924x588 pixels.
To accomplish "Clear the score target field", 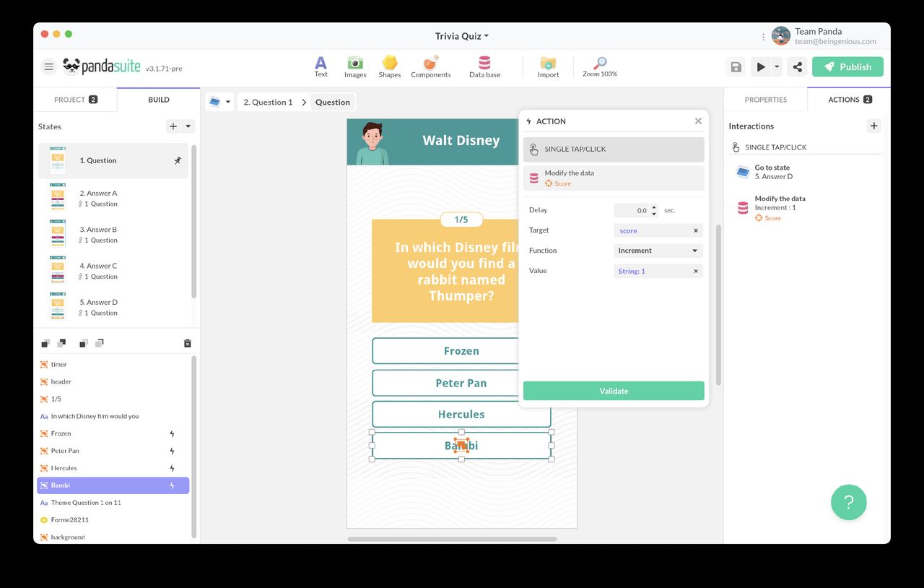I will [x=696, y=230].
